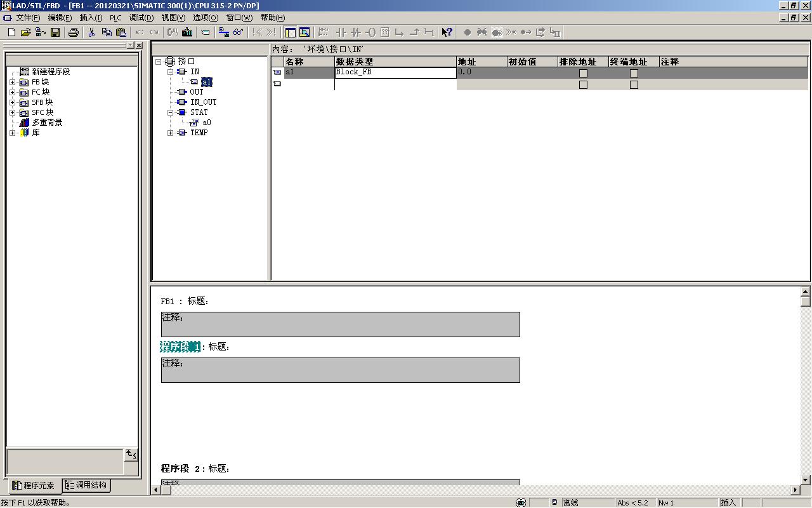Expand the 库 library tree node
This screenshot has height=508, width=812.
(12, 133)
